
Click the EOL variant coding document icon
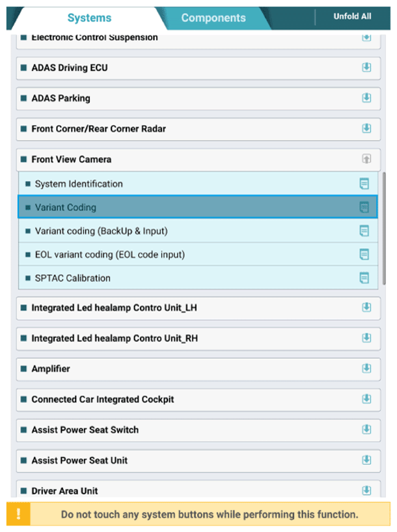364,254
